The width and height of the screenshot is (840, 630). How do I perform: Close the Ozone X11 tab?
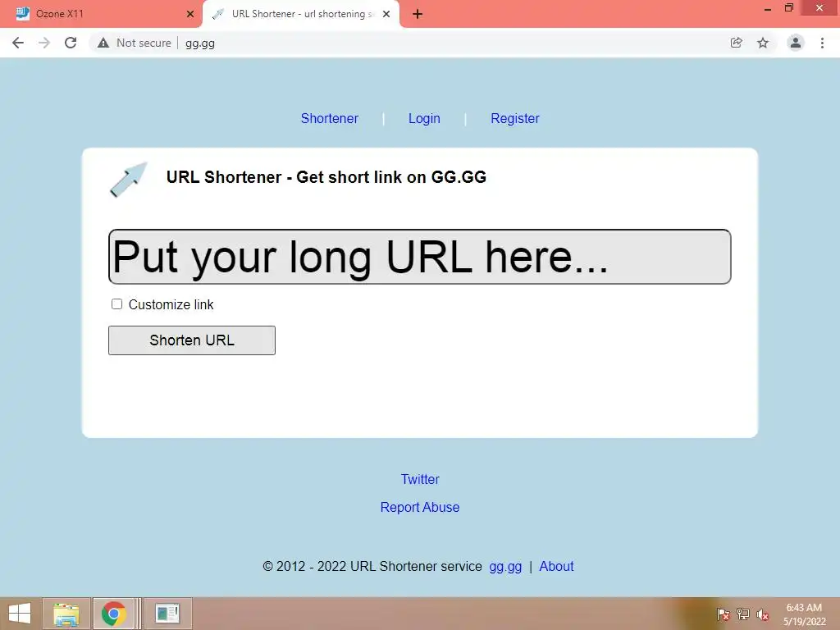point(190,14)
